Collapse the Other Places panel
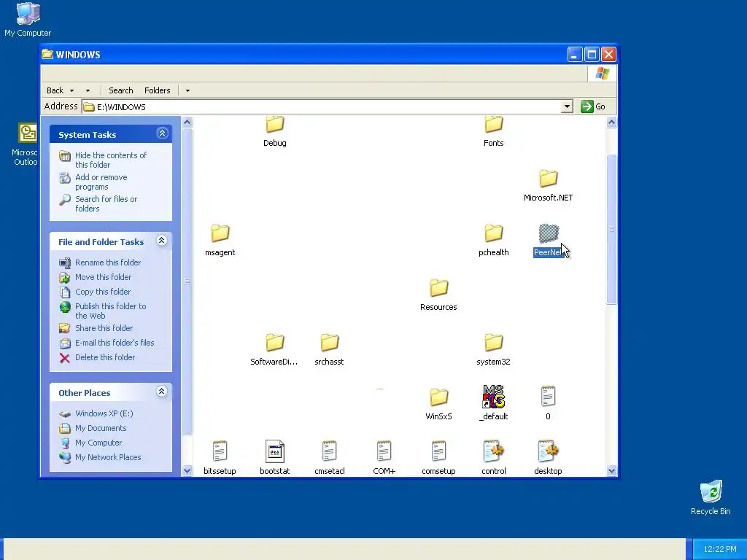 [162, 392]
